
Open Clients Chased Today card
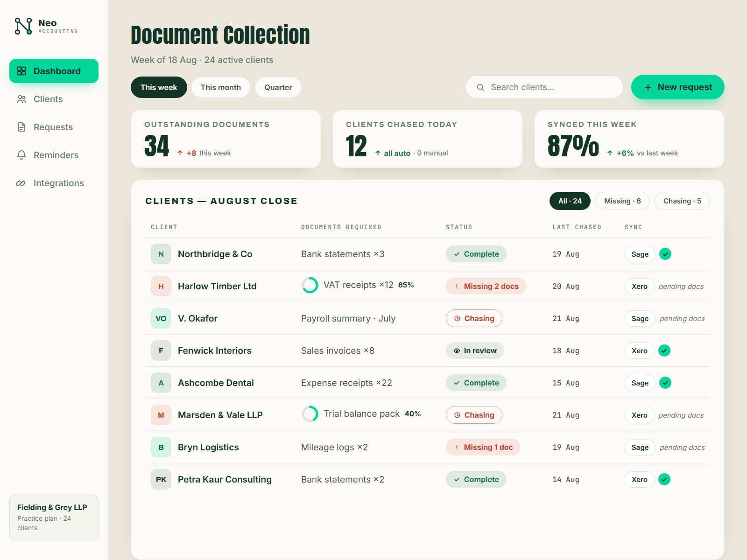pyautogui.click(x=428, y=139)
